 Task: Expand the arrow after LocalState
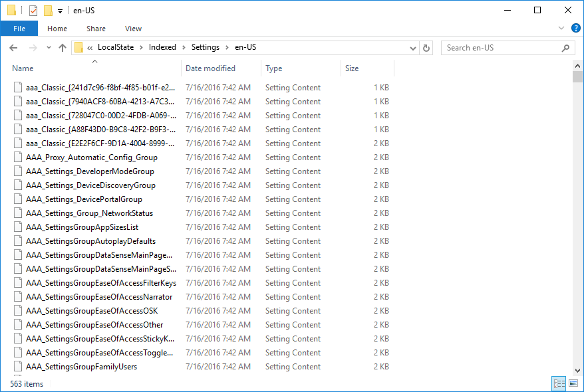pos(141,48)
